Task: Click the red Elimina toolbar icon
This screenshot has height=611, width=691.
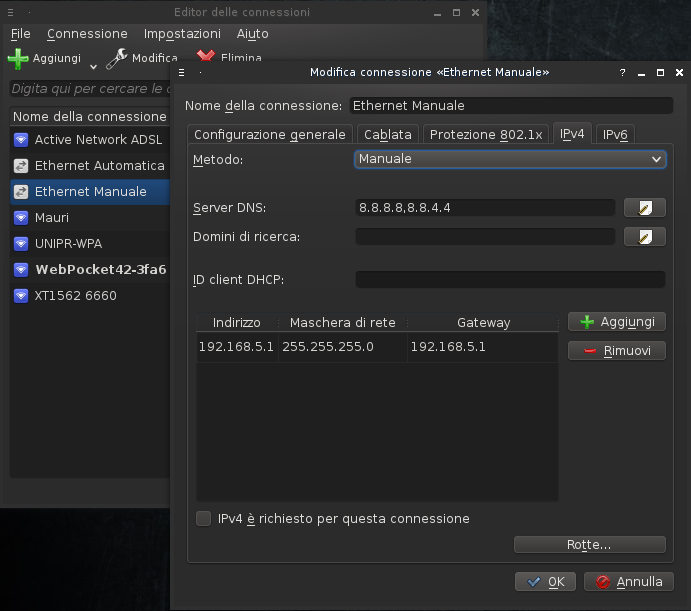Action: (x=206, y=59)
